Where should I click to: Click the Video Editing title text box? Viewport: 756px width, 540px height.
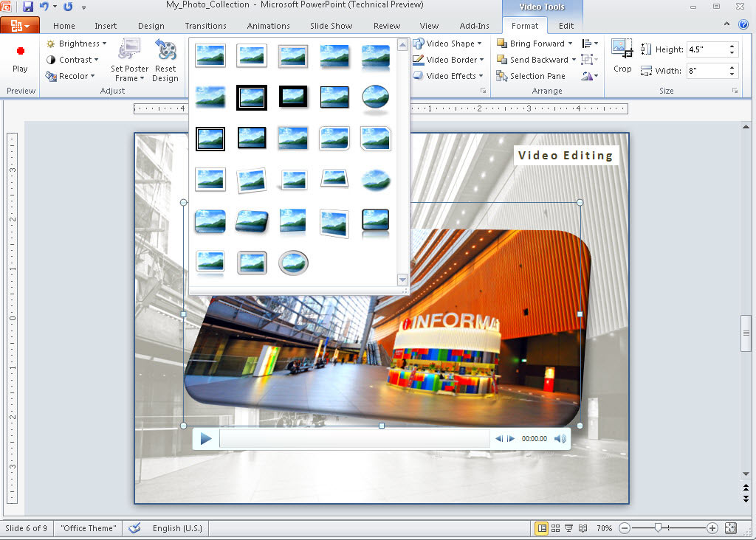[x=566, y=156]
